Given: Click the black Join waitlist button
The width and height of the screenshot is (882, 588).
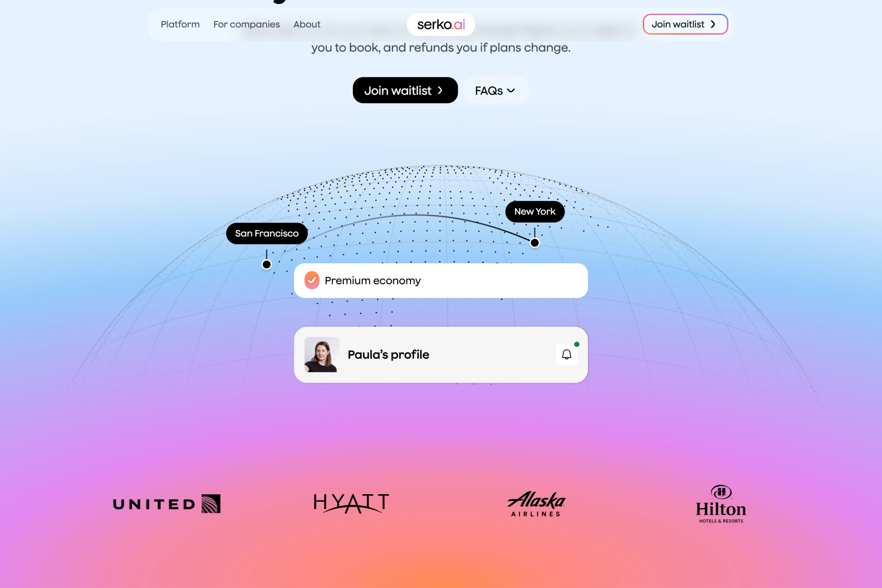Looking at the screenshot, I should pos(405,90).
